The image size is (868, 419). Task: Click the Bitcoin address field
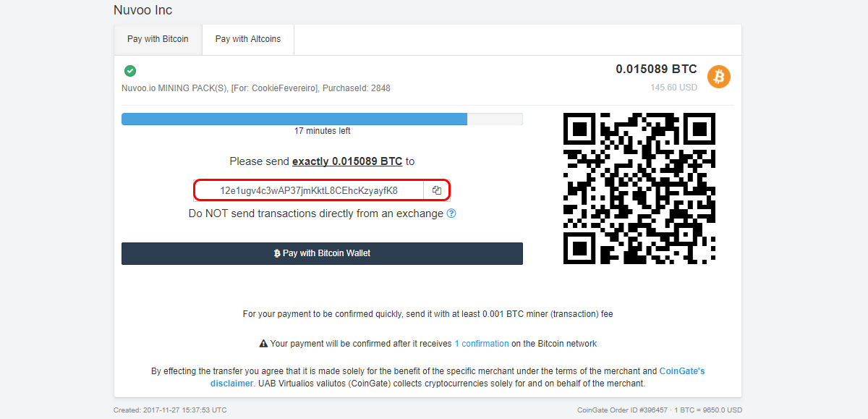pyautogui.click(x=309, y=190)
